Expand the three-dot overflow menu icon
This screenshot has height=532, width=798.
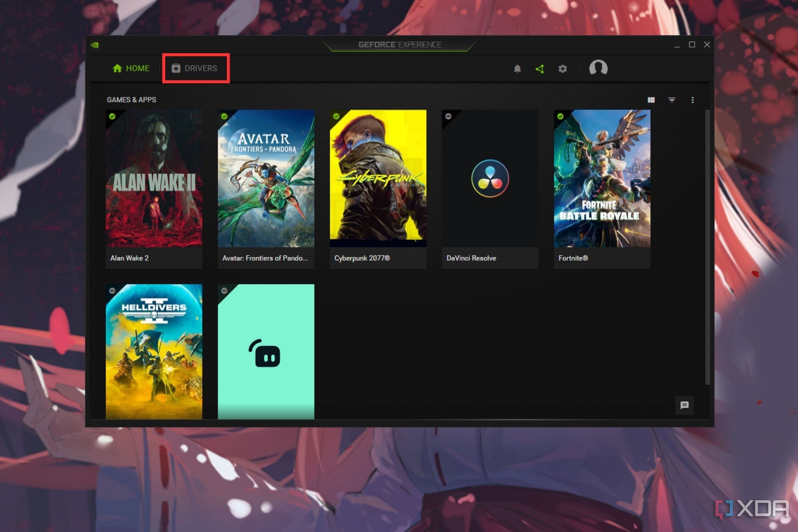[692, 99]
